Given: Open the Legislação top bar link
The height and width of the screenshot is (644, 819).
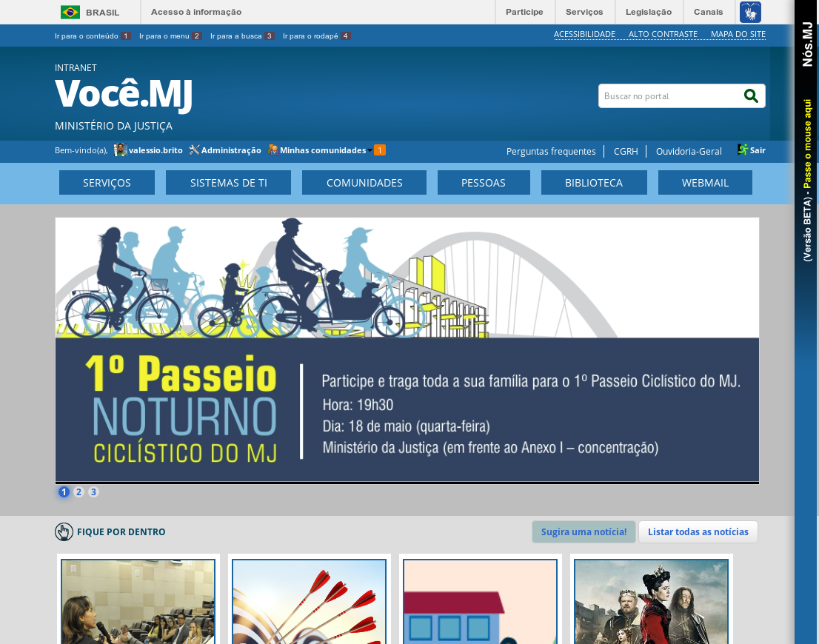Looking at the screenshot, I should tap(649, 12).
